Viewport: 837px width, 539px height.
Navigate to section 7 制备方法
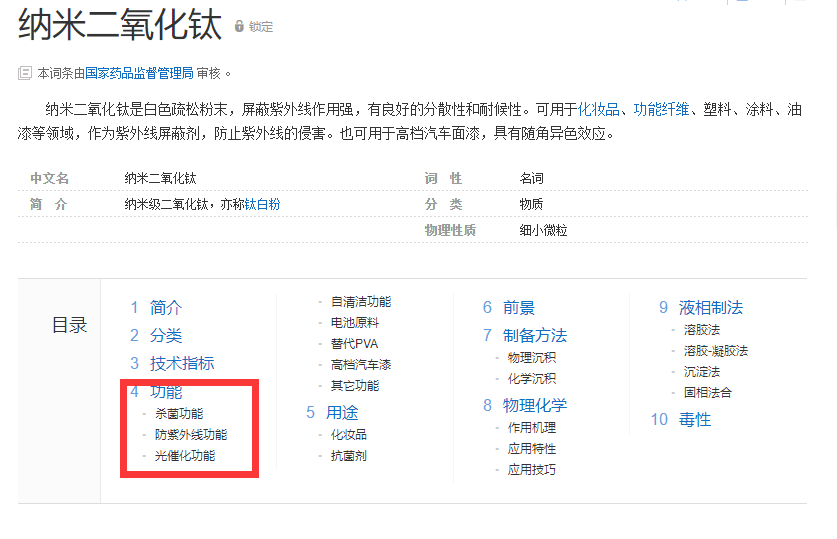click(534, 335)
